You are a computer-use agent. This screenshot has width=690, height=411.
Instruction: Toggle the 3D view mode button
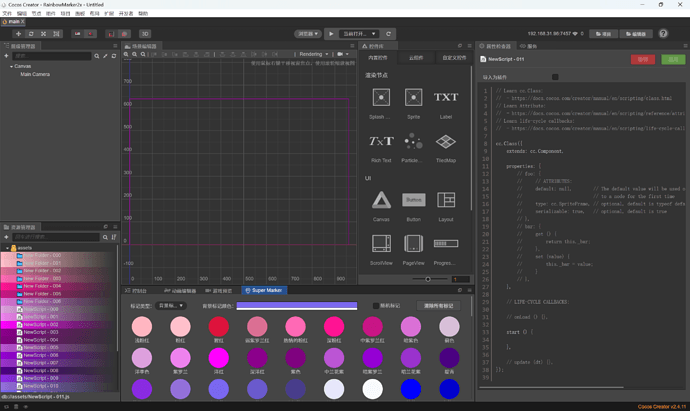click(x=145, y=34)
